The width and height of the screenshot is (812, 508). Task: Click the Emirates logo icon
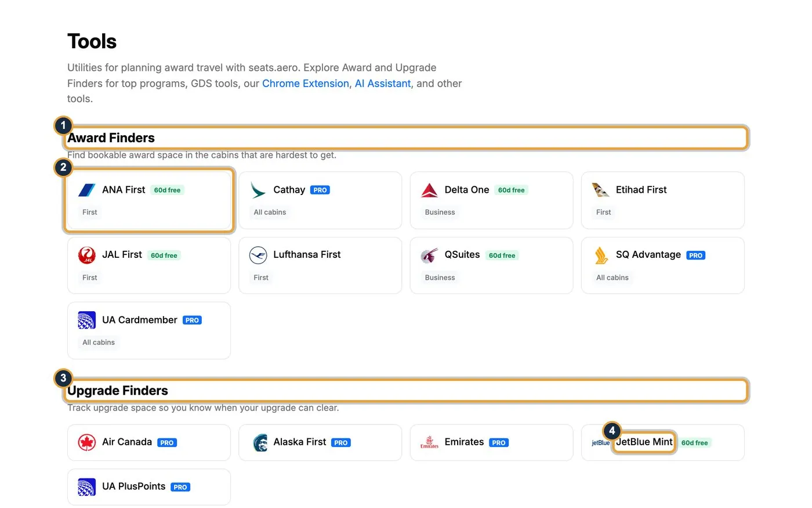pyautogui.click(x=429, y=442)
